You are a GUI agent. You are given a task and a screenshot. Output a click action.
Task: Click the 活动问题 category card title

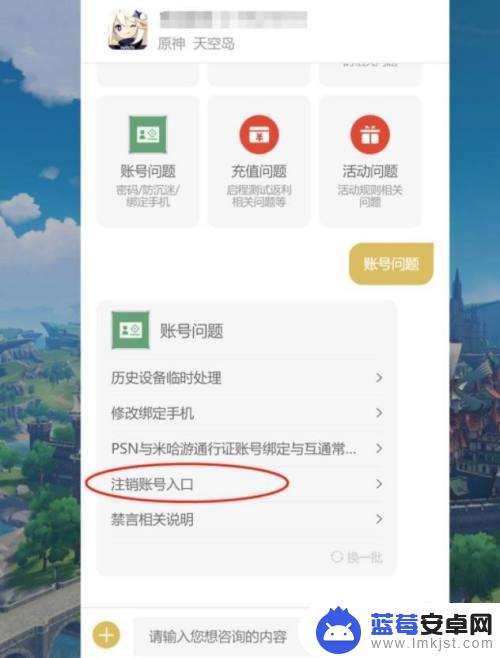[x=370, y=171]
